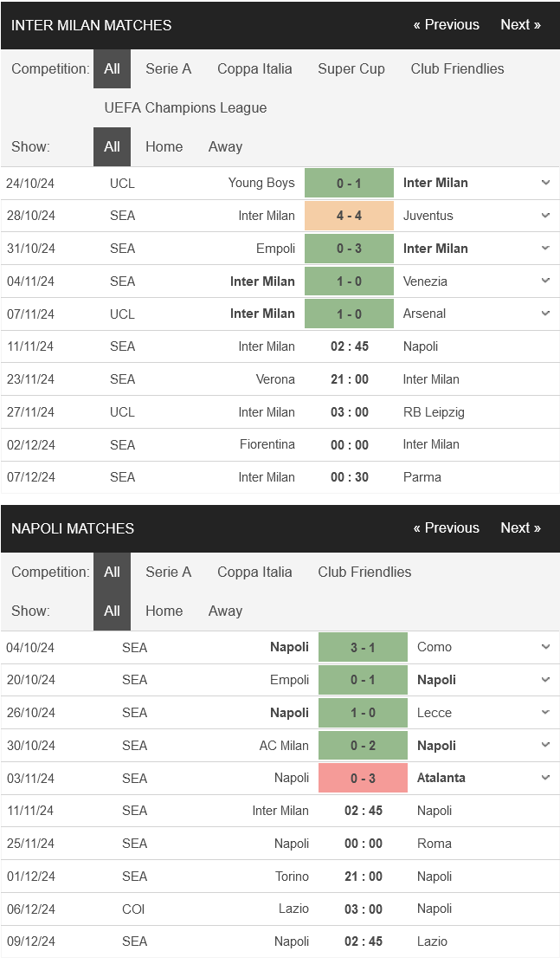Select Super Cup competition filter
The image size is (560, 964).
[x=351, y=68]
